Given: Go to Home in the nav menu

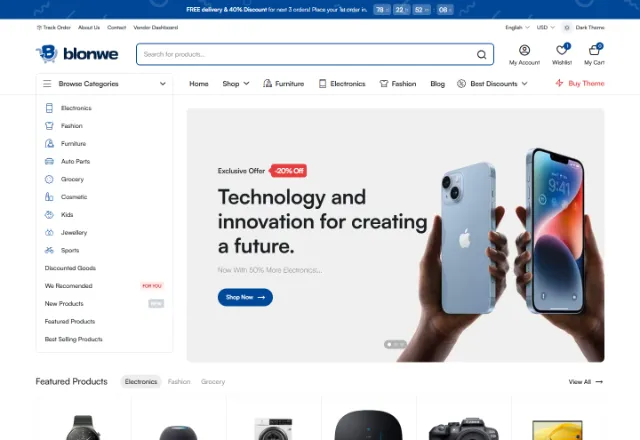Looking at the screenshot, I should click(x=199, y=84).
